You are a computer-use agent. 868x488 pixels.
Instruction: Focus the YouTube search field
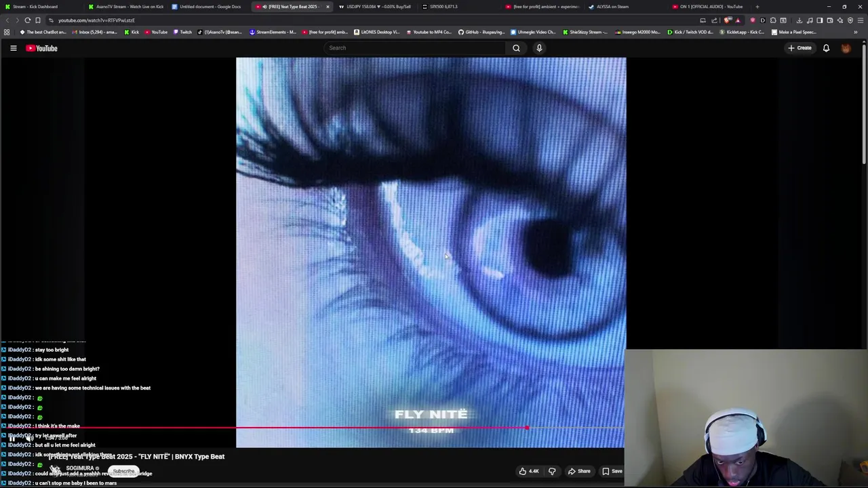pyautogui.click(x=414, y=48)
